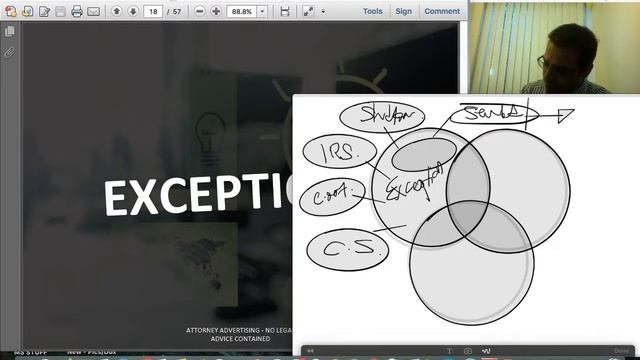This screenshot has width=640, height=360.
Task: Click Done in the sketch toolbar
Action: pos(621,351)
